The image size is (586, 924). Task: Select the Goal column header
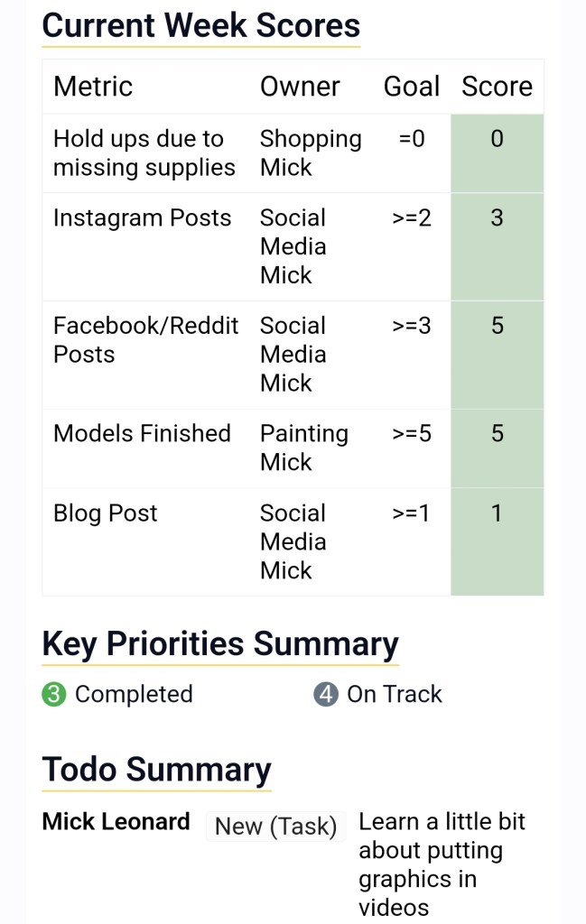tap(411, 87)
